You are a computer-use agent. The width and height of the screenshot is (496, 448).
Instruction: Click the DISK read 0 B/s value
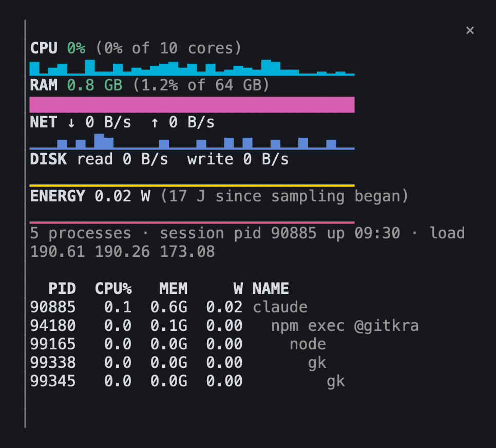[122, 159]
